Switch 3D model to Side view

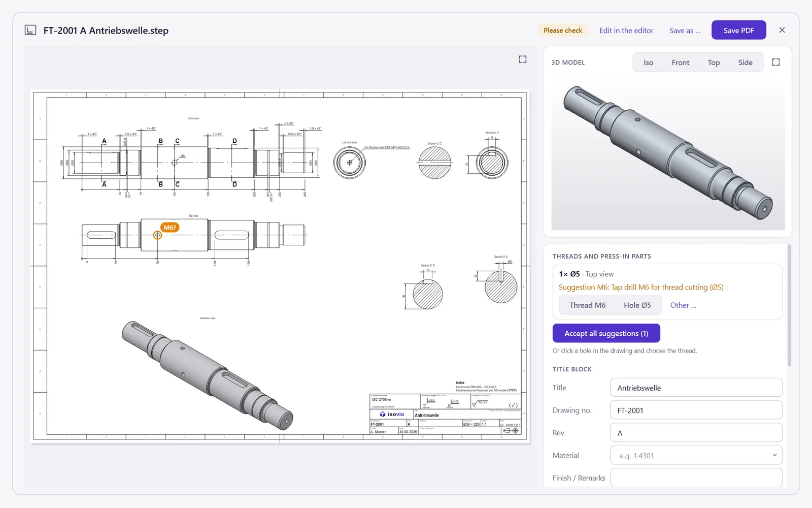tap(745, 62)
